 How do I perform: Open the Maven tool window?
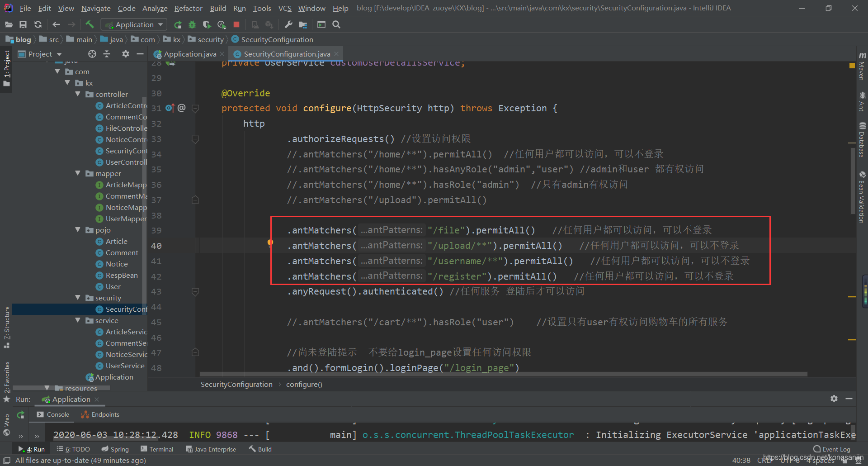coord(862,67)
